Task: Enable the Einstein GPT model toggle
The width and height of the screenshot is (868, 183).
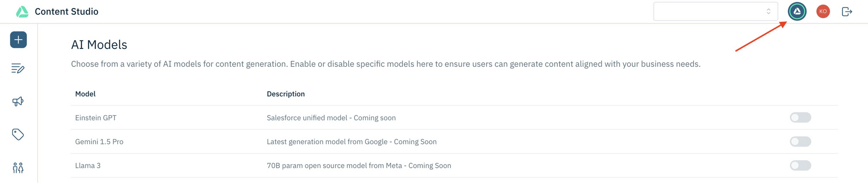Action: point(800,118)
